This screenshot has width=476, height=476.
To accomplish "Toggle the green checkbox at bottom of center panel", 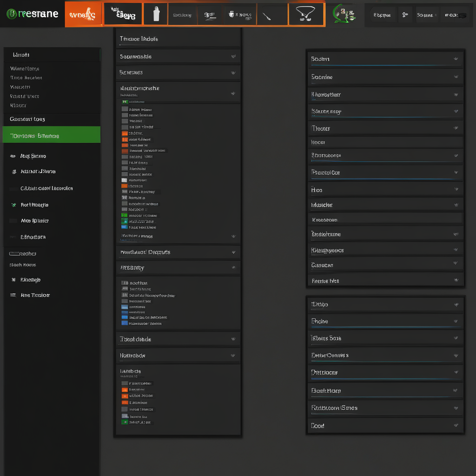I will click(125, 422).
